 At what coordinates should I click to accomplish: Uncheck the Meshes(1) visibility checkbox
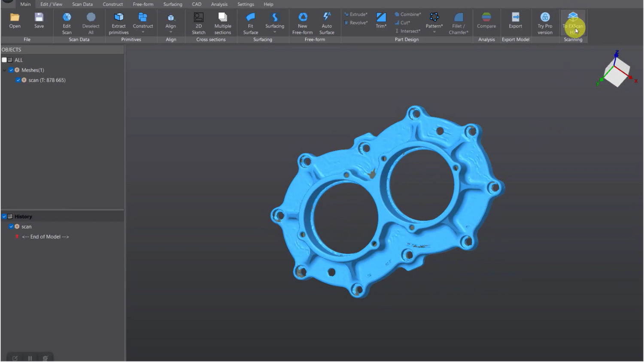[11, 70]
